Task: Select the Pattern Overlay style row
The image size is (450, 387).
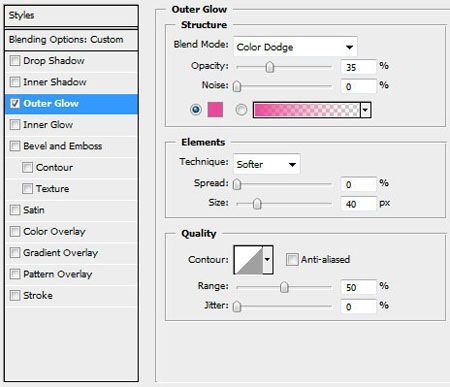Action: point(71,274)
